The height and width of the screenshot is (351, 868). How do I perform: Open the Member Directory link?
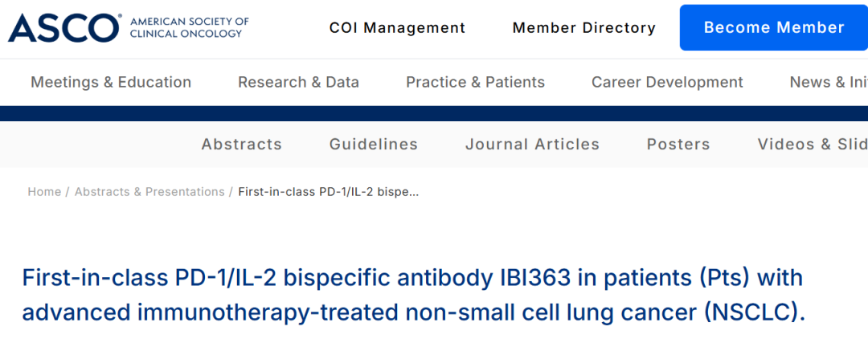[584, 27]
